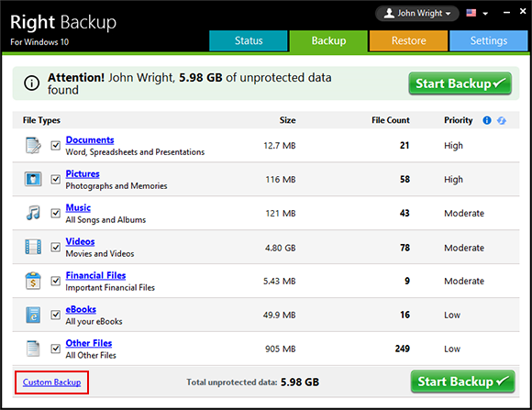Screen dimensions: 532x410
Task: Click the 12.7 MB size value
Action: (x=280, y=146)
